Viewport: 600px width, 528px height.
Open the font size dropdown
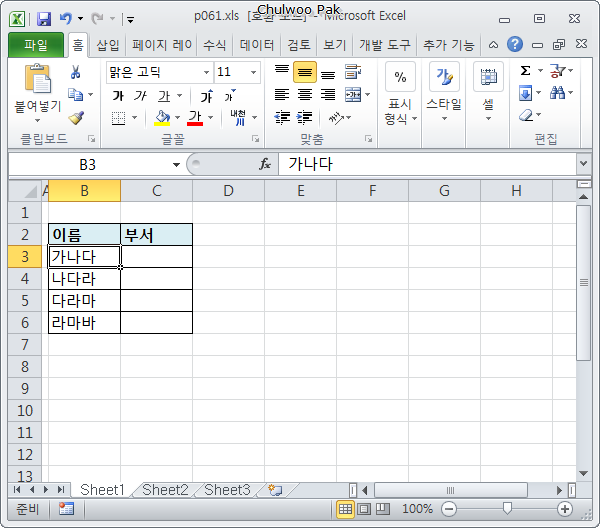(x=253, y=72)
